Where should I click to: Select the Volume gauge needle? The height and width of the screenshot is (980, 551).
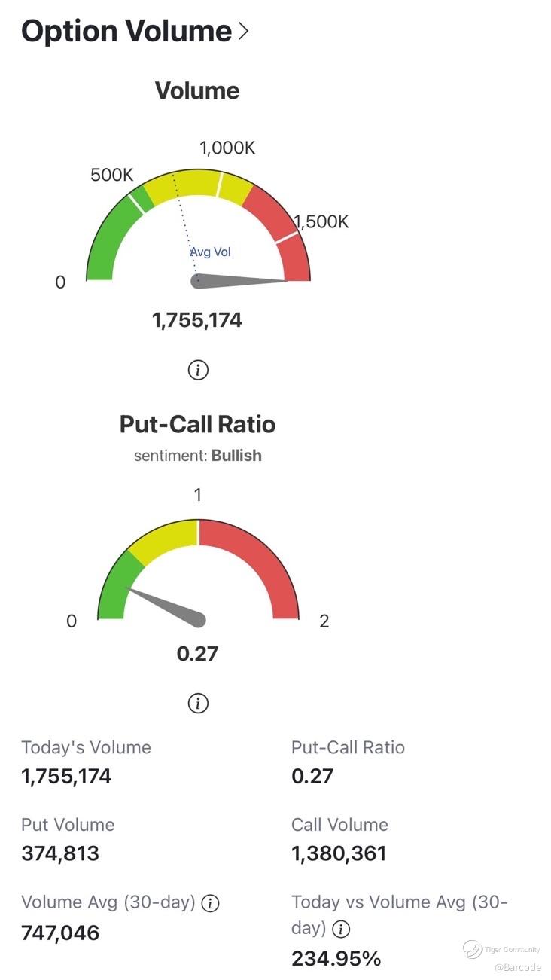241,281
